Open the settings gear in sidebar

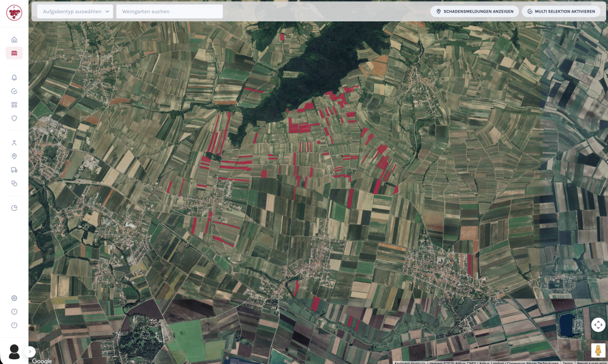(14, 298)
